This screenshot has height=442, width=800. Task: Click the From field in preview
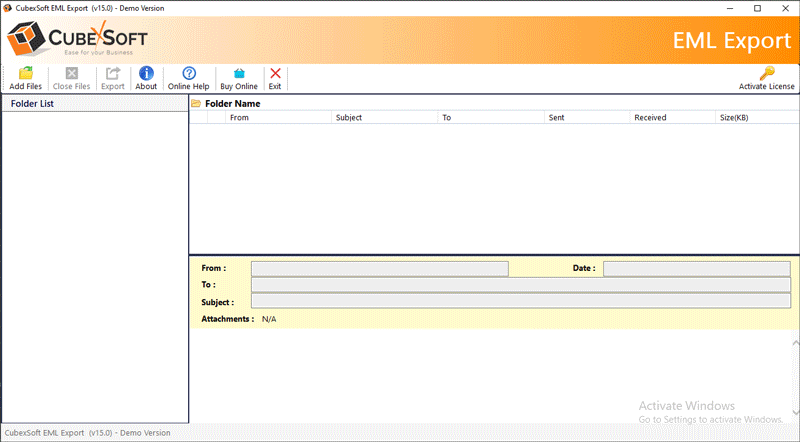[x=380, y=268]
